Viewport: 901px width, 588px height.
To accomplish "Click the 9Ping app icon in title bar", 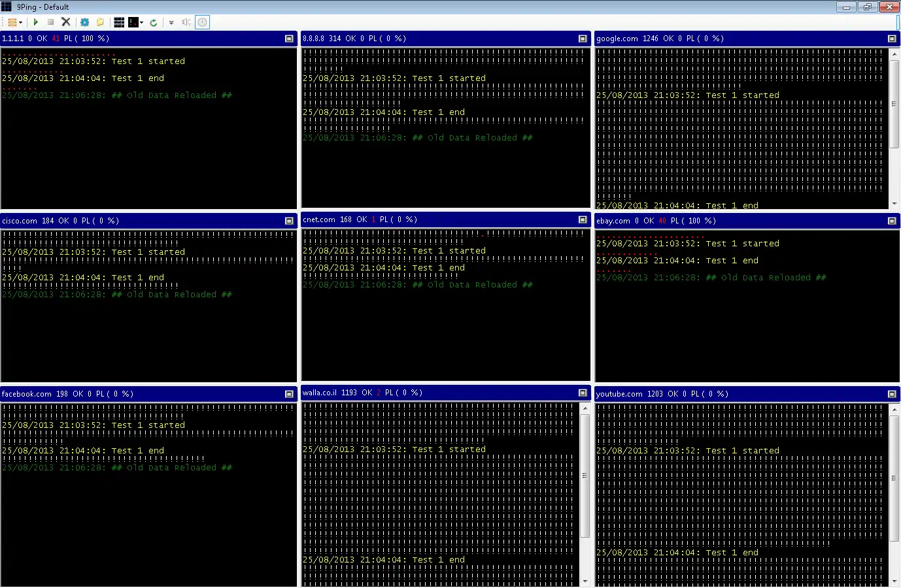I will click(7, 7).
